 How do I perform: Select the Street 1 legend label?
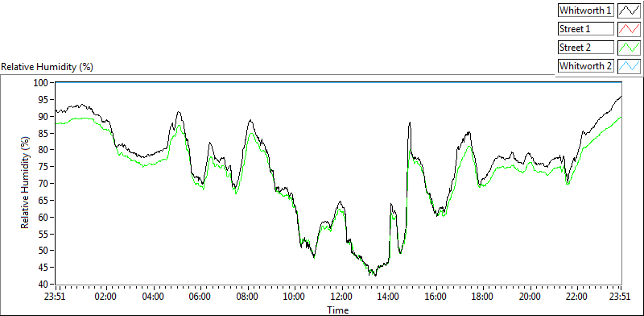coord(586,29)
